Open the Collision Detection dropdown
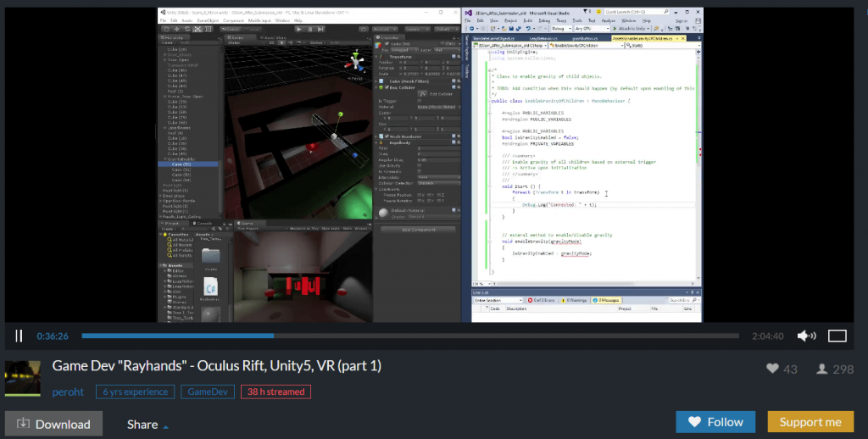868x439 pixels. (x=439, y=183)
